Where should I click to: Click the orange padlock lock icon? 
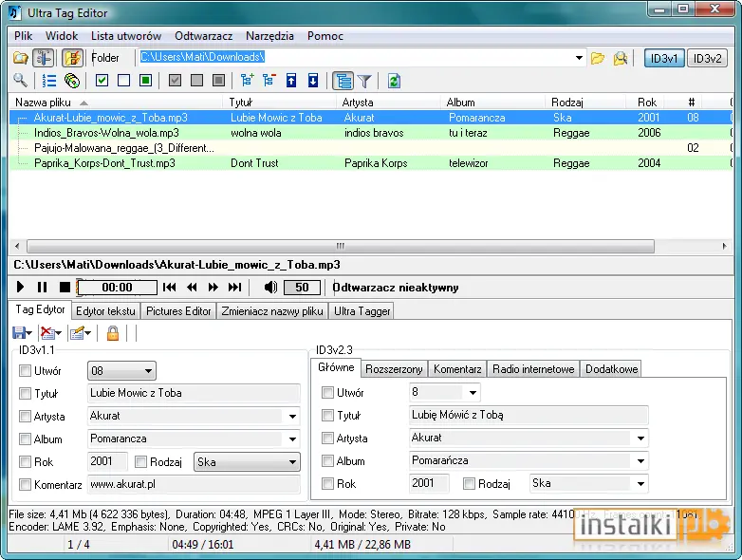[113, 333]
